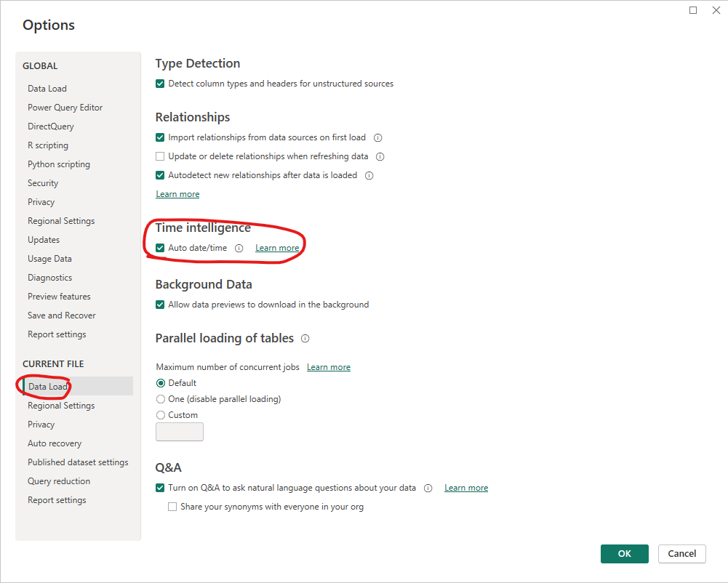
Task: Open Updates settings
Action: point(44,240)
